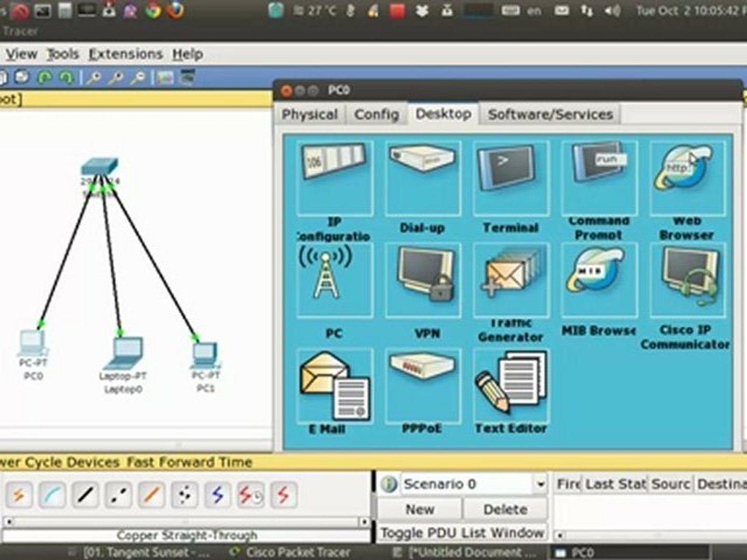The height and width of the screenshot is (560, 747).
Task: Open the Help menu
Action: pyautogui.click(x=187, y=54)
